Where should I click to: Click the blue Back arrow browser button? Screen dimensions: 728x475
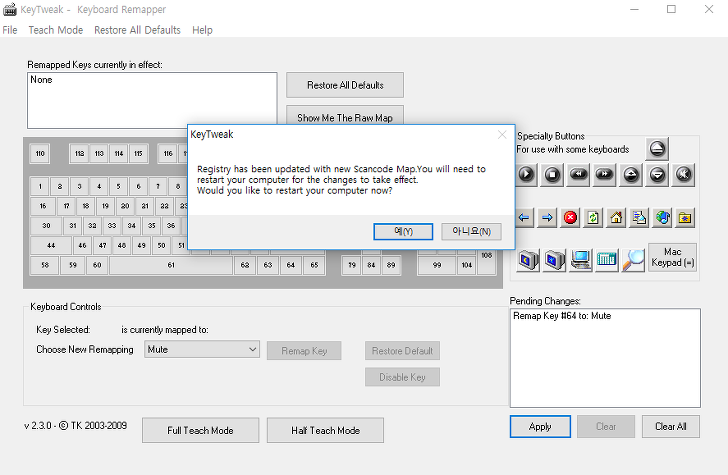click(524, 218)
